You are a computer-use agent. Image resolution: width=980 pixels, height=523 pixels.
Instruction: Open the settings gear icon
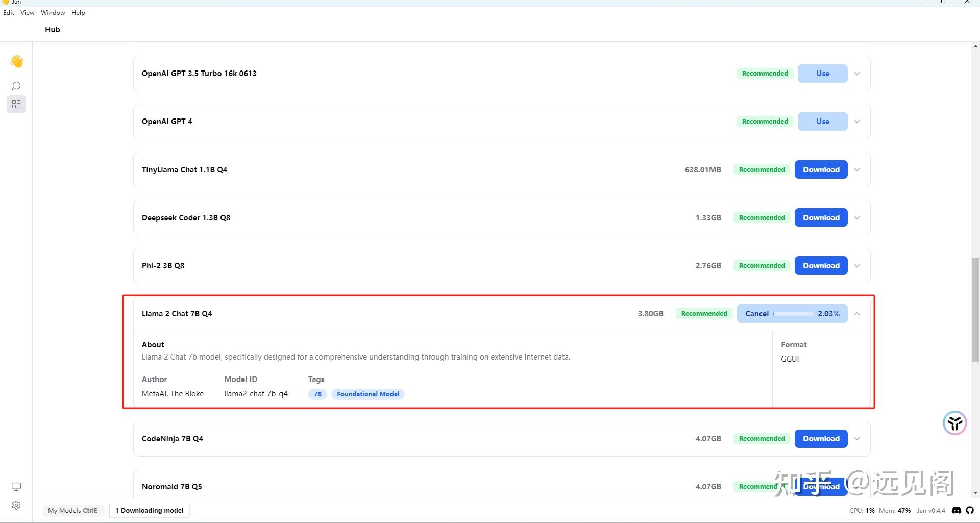(16, 505)
